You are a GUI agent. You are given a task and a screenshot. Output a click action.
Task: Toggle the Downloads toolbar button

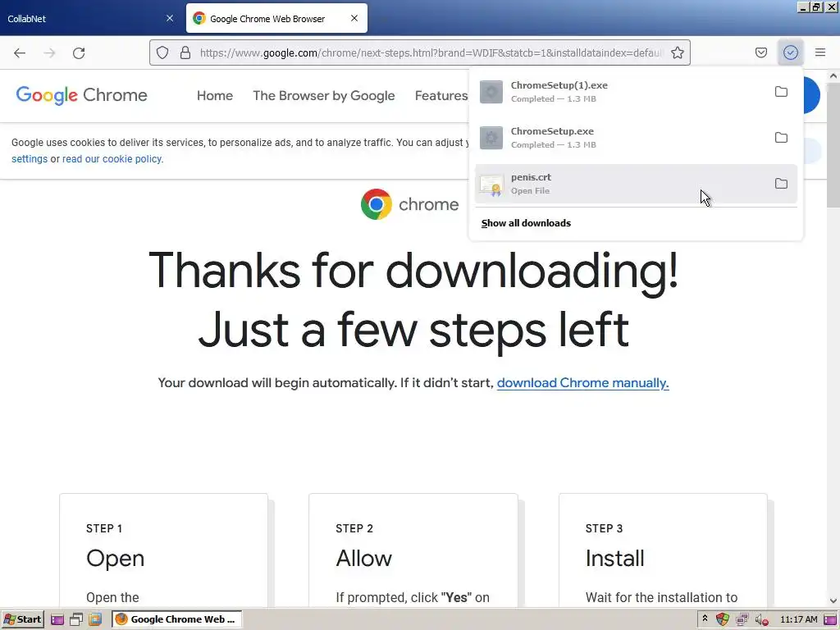pos(790,52)
